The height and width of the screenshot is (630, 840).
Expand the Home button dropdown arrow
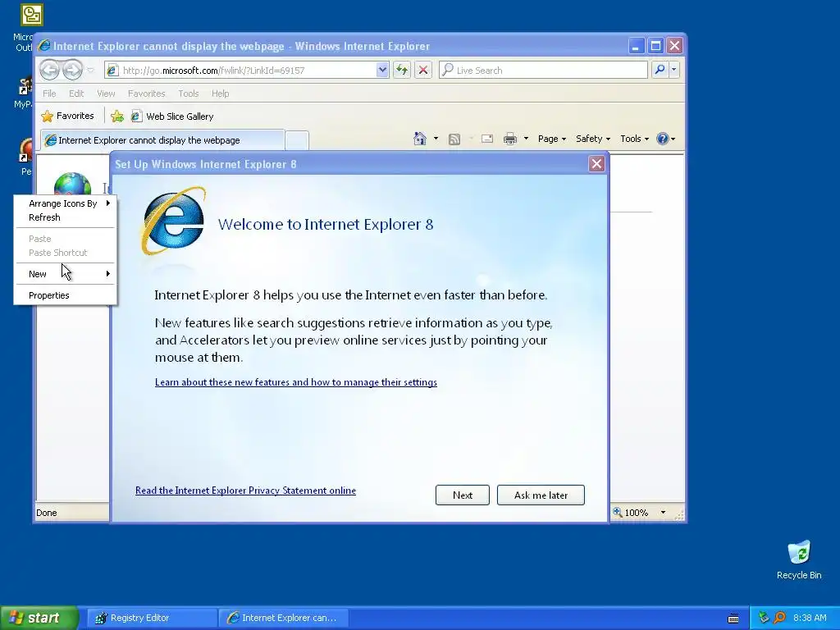[x=436, y=139]
